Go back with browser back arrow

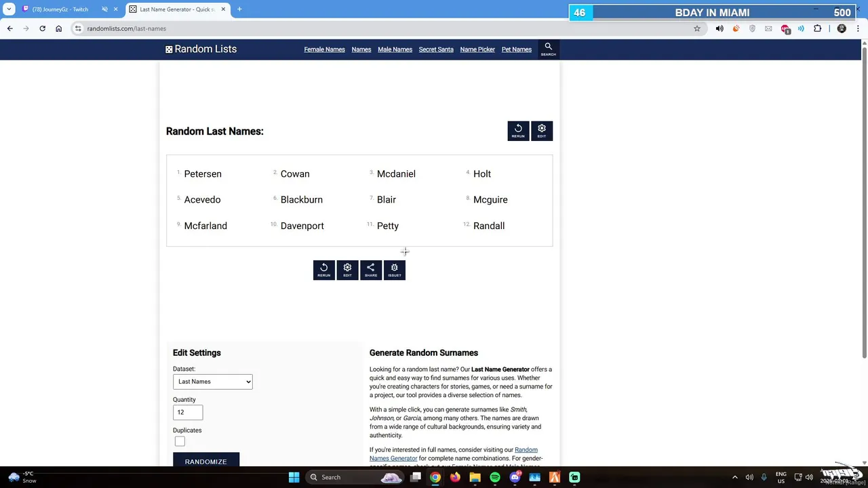point(9,28)
